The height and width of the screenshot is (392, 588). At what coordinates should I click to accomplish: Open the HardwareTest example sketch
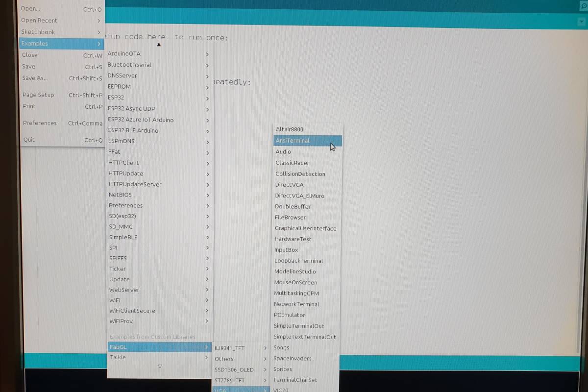[308, 239]
